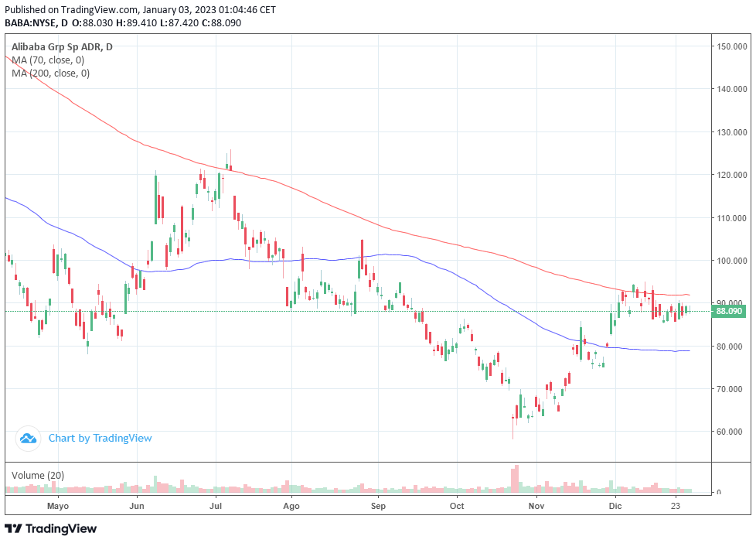Click the O:88.030 open value in the header
The image size is (756, 543).
pyautogui.click(x=92, y=22)
